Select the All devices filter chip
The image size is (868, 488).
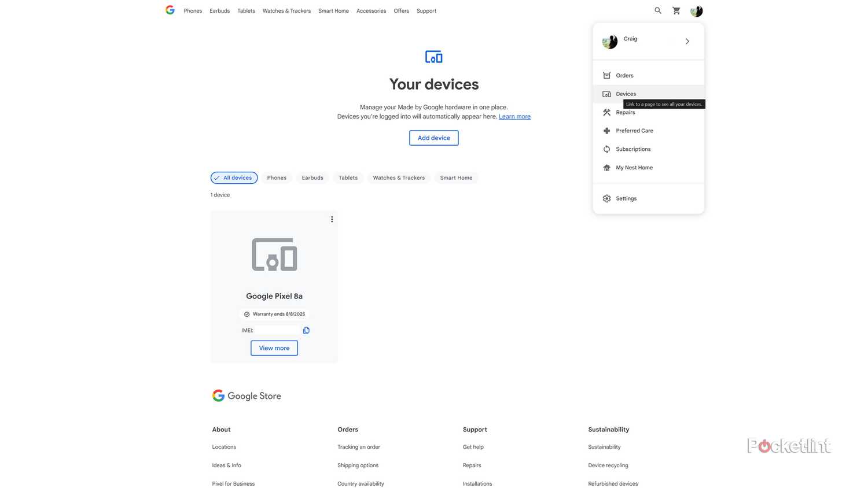234,178
